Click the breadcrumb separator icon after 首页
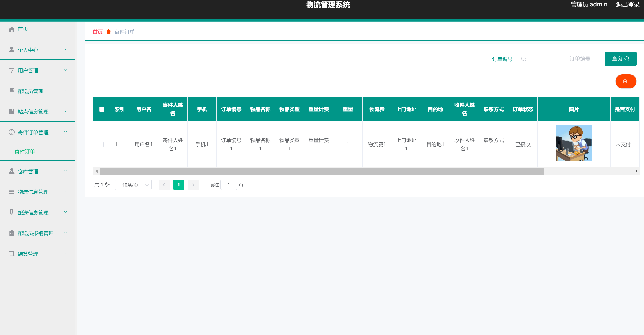This screenshot has height=335, width=644. tap(108, 31)
